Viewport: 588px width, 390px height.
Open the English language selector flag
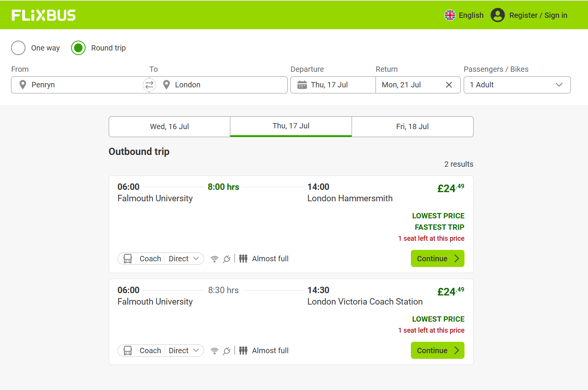coord(450,15)
